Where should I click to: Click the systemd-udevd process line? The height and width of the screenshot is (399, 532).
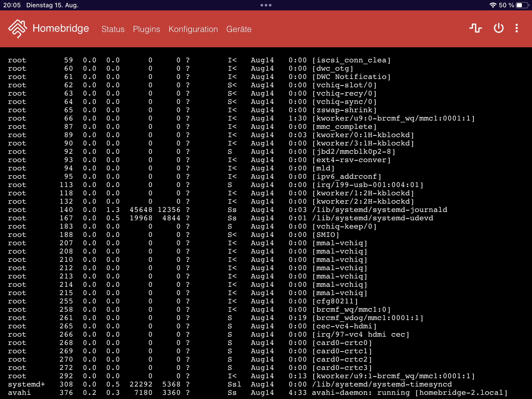[x=372, y=218]
